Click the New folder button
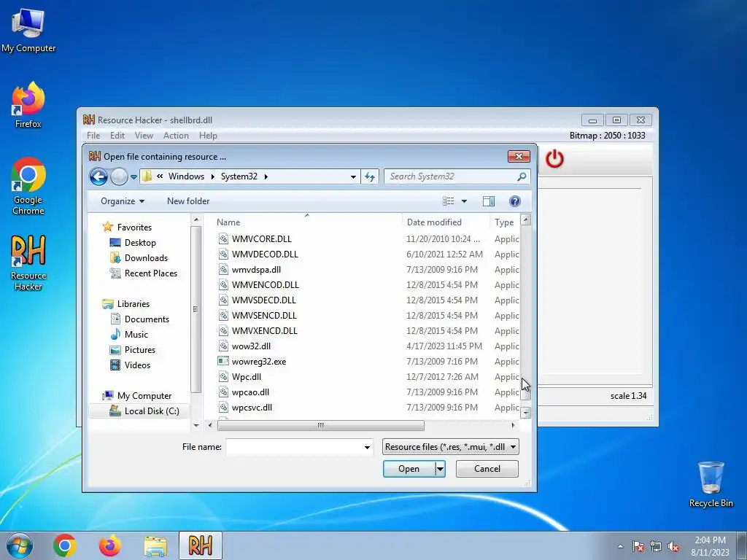Image resolution: width=747 pixels, height=560 pixels. click(x=188, y=201)
